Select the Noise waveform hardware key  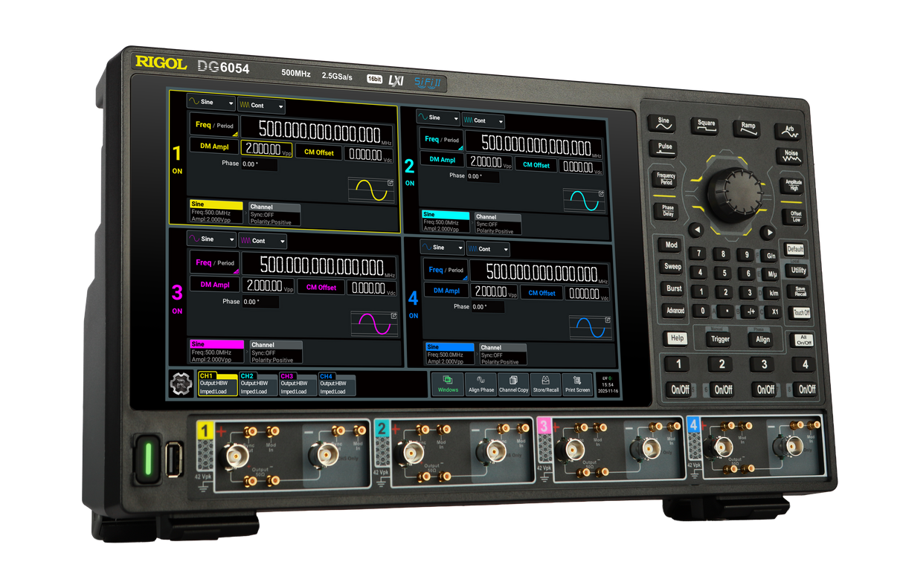pyautogui.click(x=791, y=156)
